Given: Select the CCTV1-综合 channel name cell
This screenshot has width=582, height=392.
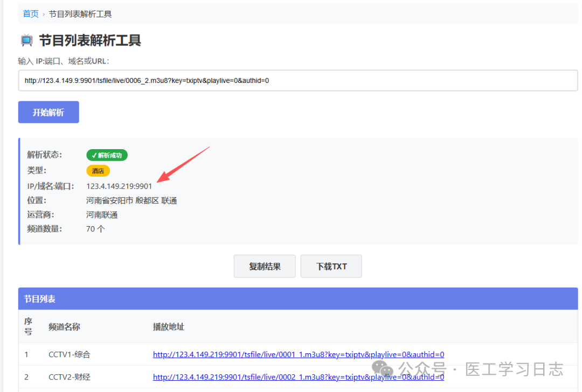Looking at the screenshot, I should pyautogui.click(x=70, y=354).
